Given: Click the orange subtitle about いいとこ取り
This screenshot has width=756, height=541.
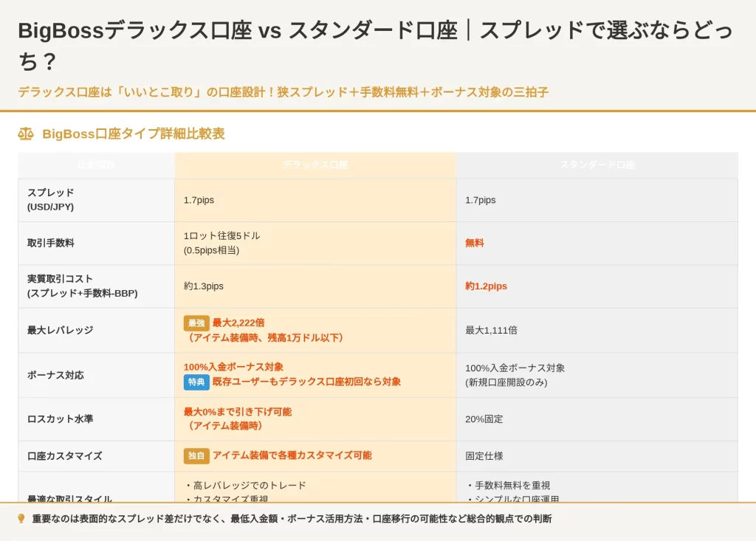Looking at the screenshot, I should pos(283,92).
